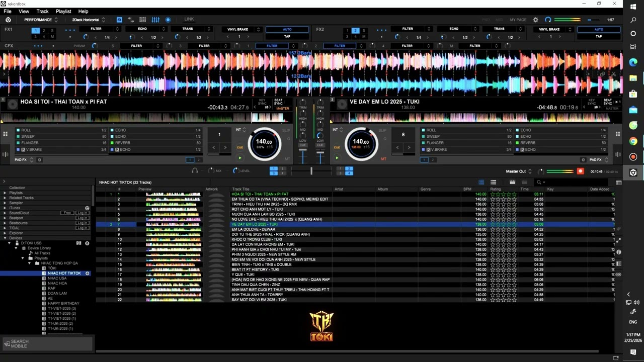The width and height of the screenshot is (644, 362).
Task: Enable BEAT SYNC on deck 1
Action: click(x=278, y=102)
